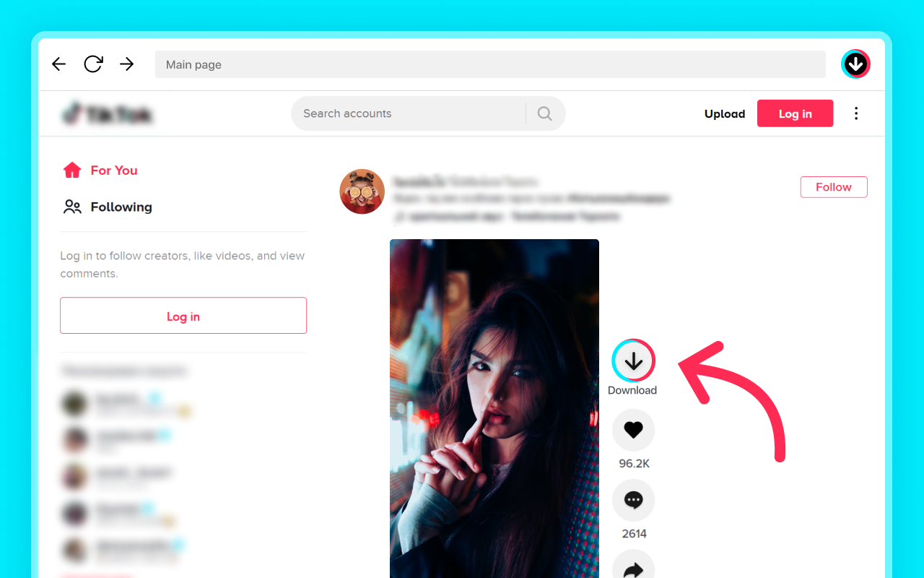924x578 pixels.
Task: Click the browser forward arrow
Action: pos(127,64)
